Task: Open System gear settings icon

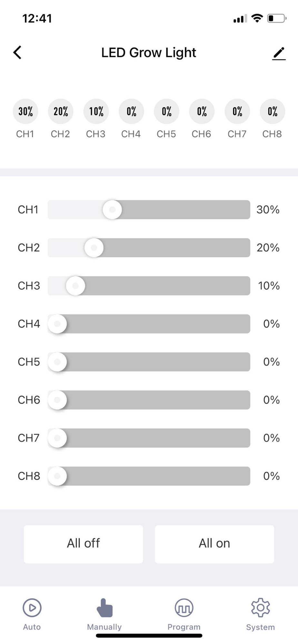Action: [260, 608]
